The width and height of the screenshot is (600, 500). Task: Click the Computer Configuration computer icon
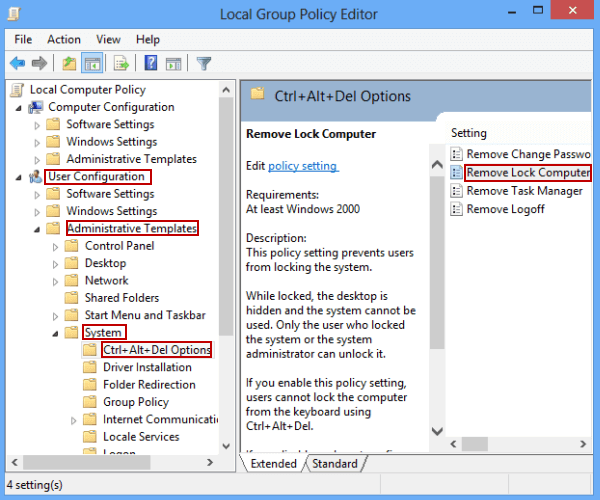(x=35, y=107)
